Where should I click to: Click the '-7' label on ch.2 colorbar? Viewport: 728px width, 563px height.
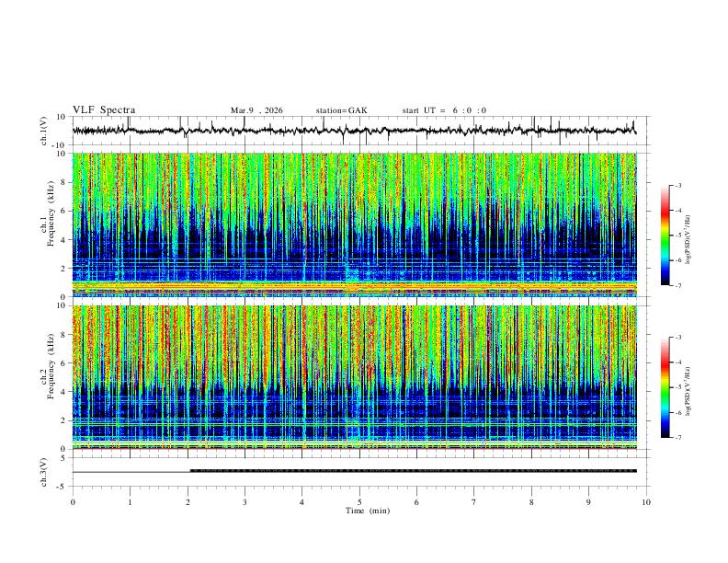click(677, 438)
